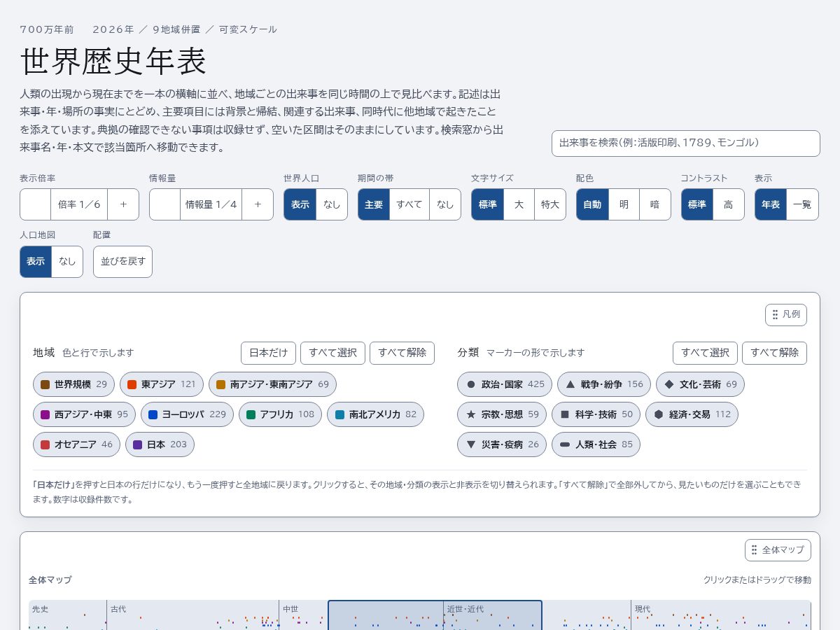Select the 明 light color scheme
This screenshot has width=840, height=630.
624,204
